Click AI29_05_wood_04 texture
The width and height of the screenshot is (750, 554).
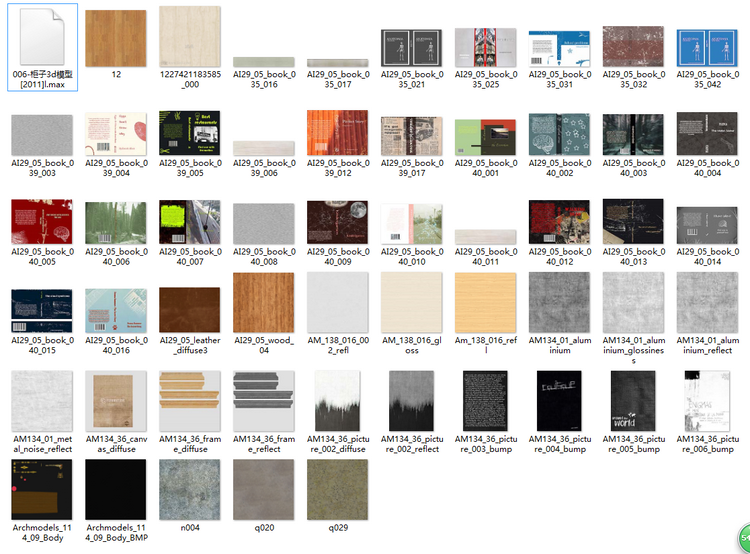pyautogui.click(x=264, y=302)
